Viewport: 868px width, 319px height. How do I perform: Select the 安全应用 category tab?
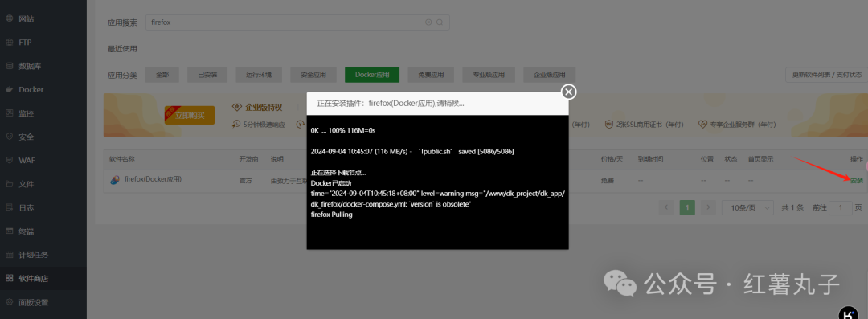point(313,75)
